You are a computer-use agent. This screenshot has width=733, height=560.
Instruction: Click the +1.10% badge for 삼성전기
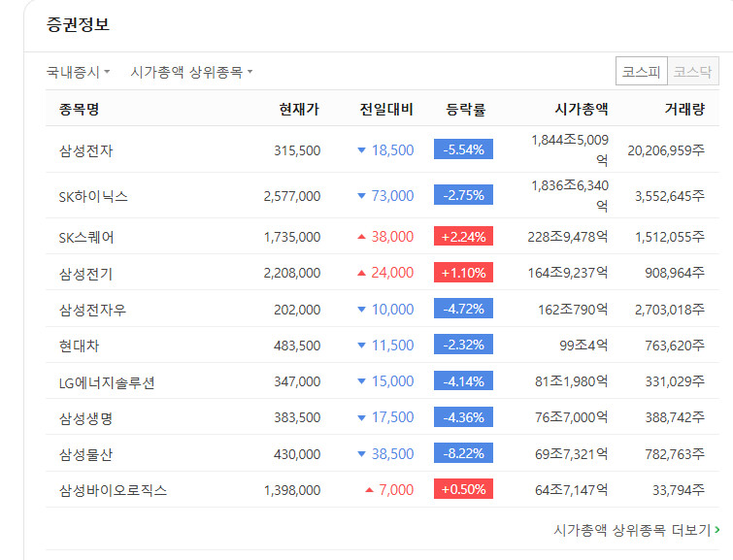point(463,272)
